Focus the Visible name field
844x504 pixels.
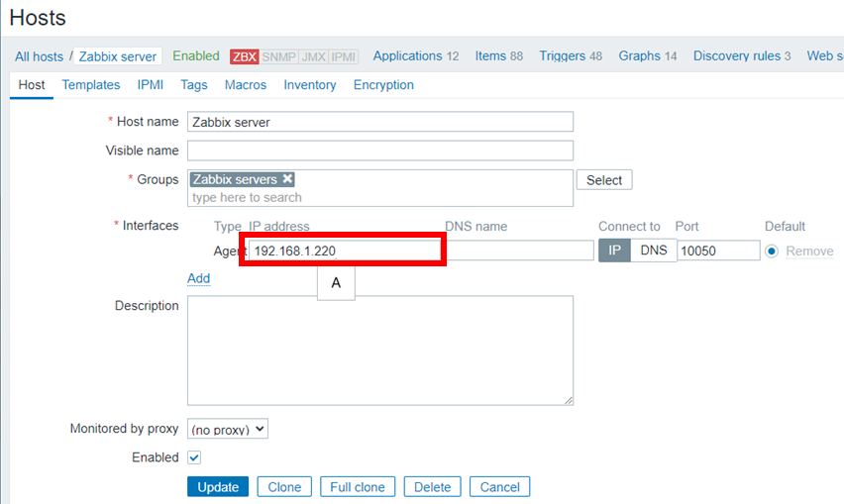tap(380, 151)
